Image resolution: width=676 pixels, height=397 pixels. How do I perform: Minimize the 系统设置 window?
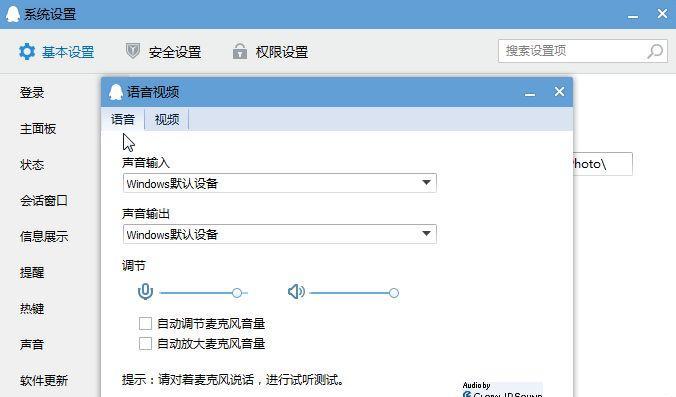pos(633,15)
